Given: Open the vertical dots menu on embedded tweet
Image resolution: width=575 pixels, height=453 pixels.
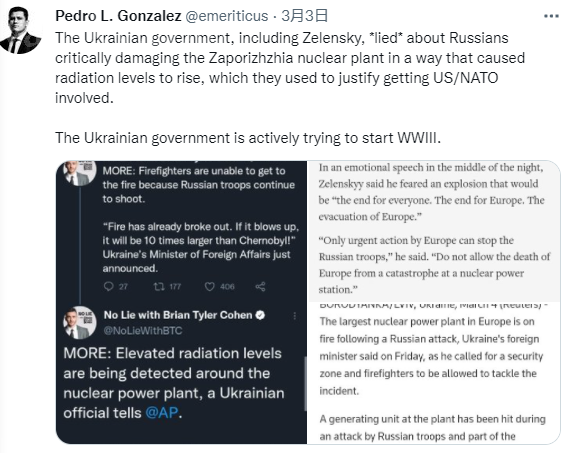Looking at the screenshot, I should tap(294, 316).
